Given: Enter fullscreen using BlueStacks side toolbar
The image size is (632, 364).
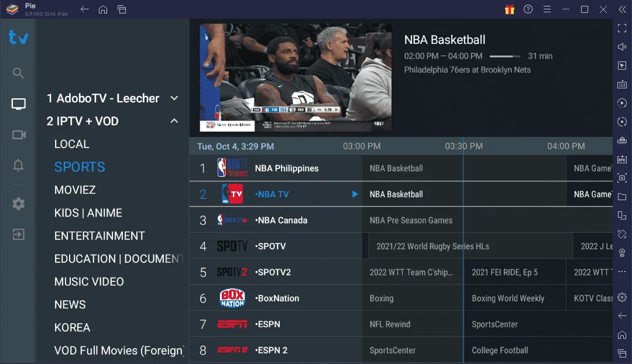Looking at the screenshot, I should [622, 28].
